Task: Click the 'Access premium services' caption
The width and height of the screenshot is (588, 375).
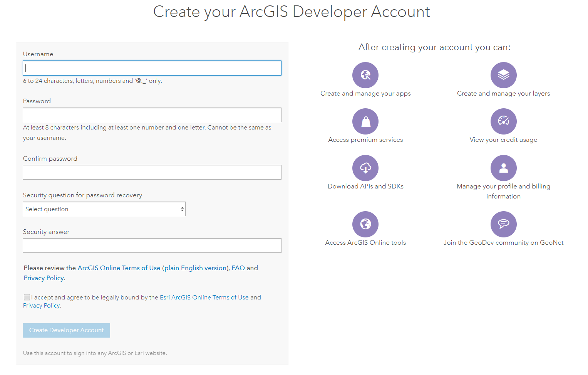Action: [365, 140]
